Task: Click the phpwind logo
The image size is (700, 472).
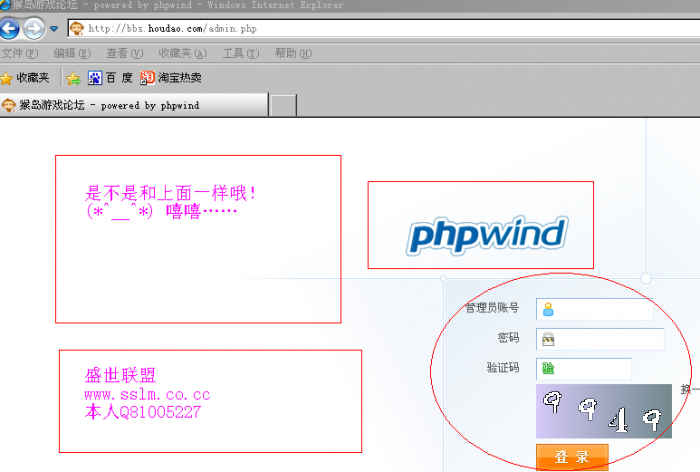Action: 487,235
